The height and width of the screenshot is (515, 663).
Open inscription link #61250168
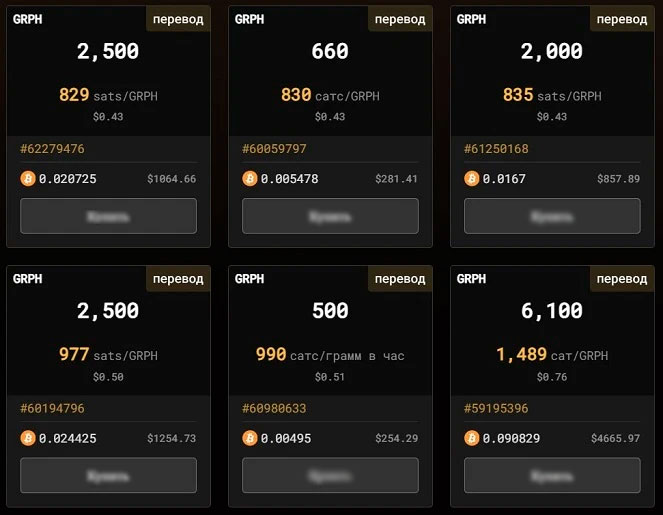[x=496, y=149]
